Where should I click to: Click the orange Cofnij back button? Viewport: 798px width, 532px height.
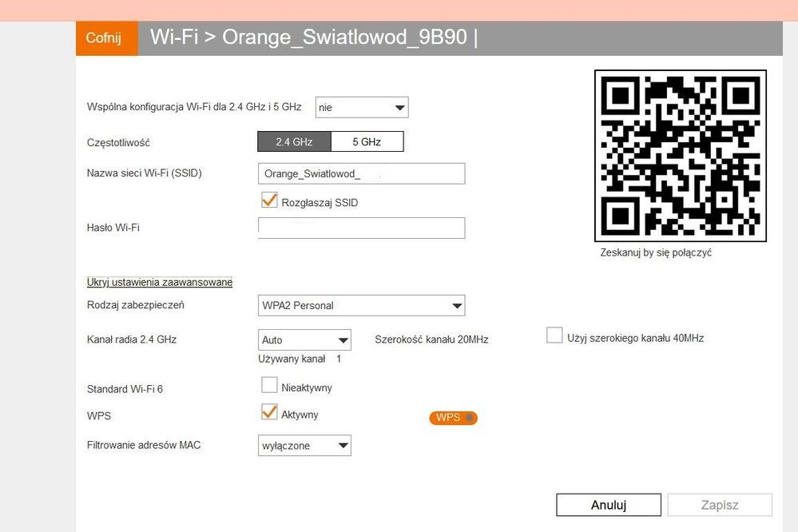click(107, 38)
